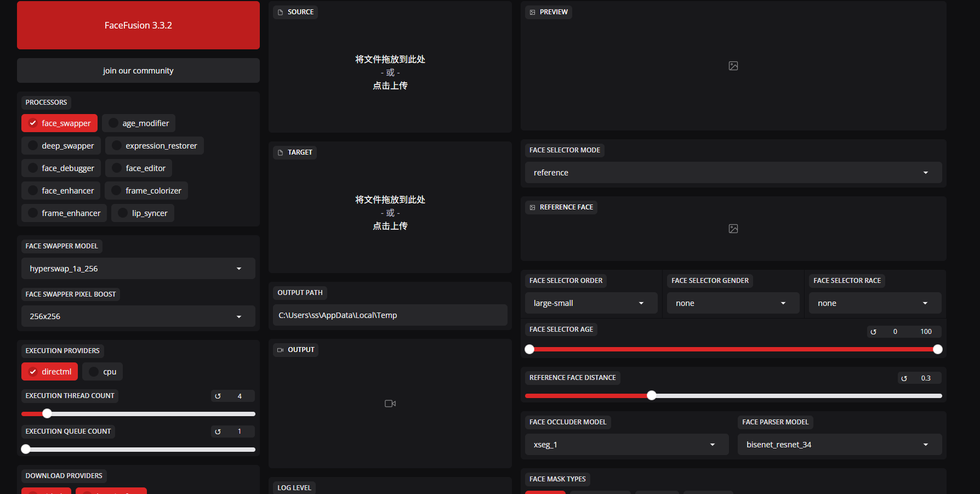980x494 pixels.
Task: Click the execution queue count number field
Action: click(240, 431)
